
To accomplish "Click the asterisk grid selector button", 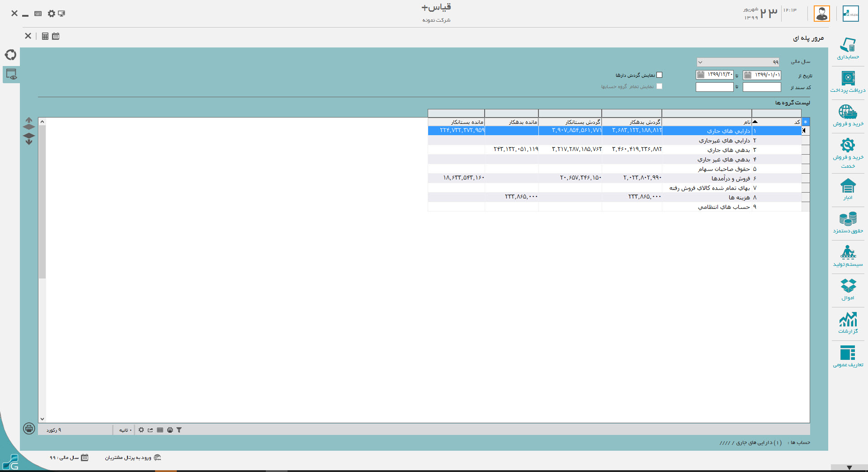I will point(806,122).
